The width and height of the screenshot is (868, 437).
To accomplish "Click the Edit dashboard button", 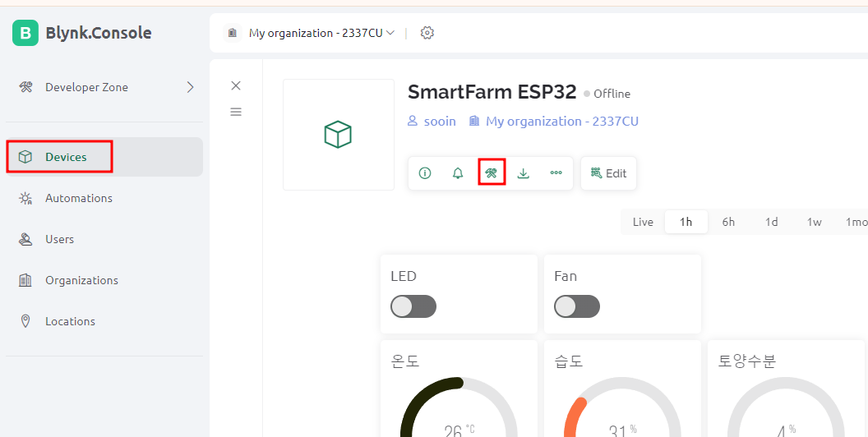I will pos(608,173).
